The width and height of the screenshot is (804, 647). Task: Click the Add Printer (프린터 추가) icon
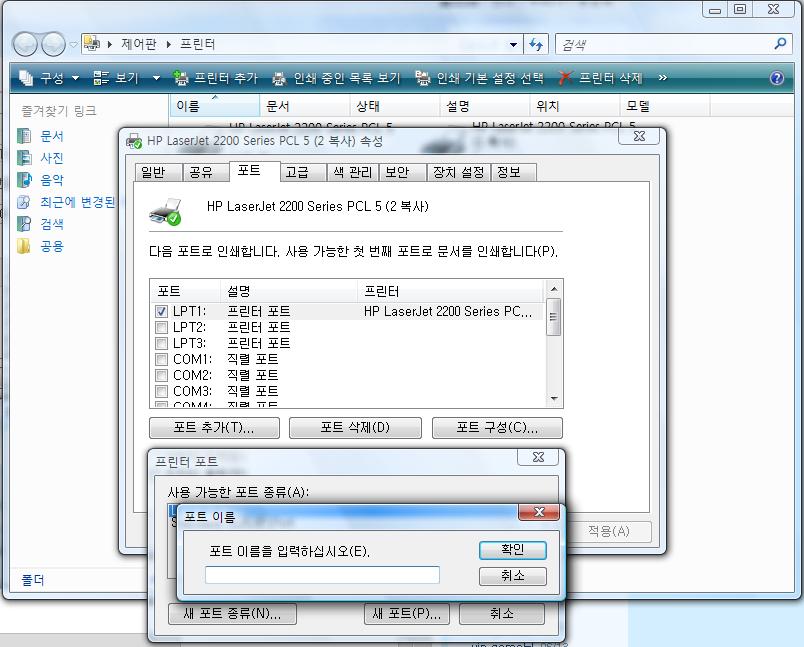[x=180, y=78]
